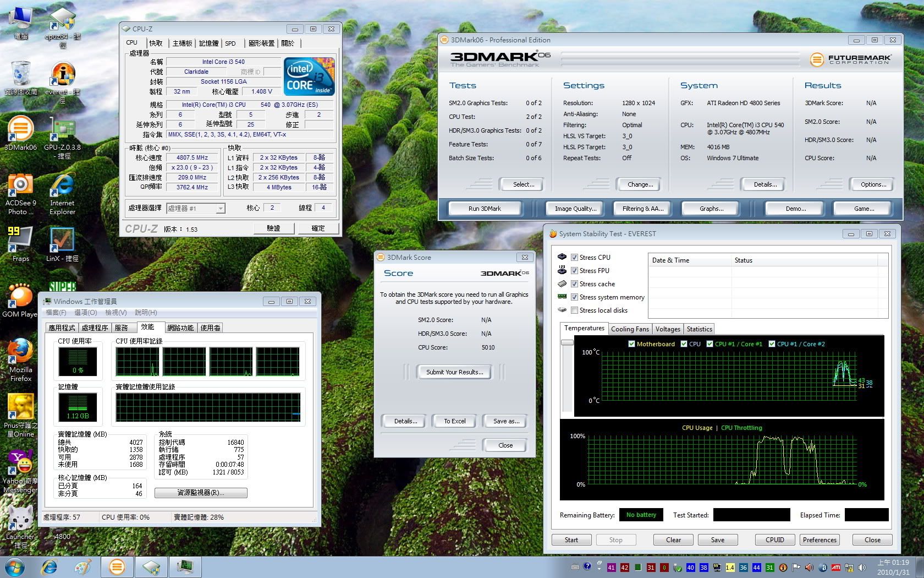
Task: Open the Prius Online desktop icon
Action: [20, 416]
